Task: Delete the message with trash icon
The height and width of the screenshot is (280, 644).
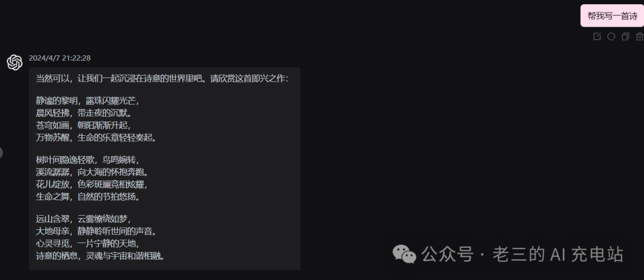Action: [639, 36]
